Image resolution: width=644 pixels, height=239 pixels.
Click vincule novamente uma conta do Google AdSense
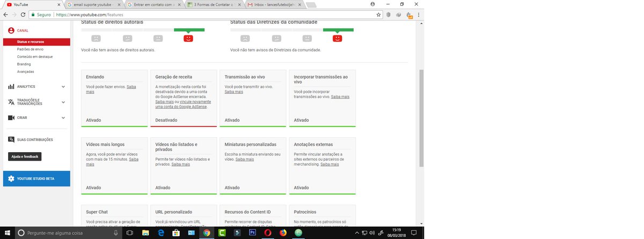[x=182, y=104]
